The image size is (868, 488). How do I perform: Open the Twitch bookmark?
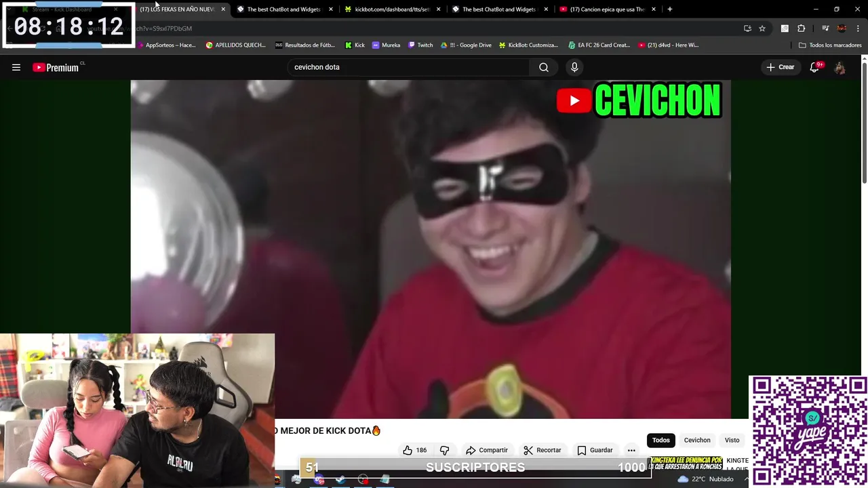[x=420, y=45]
